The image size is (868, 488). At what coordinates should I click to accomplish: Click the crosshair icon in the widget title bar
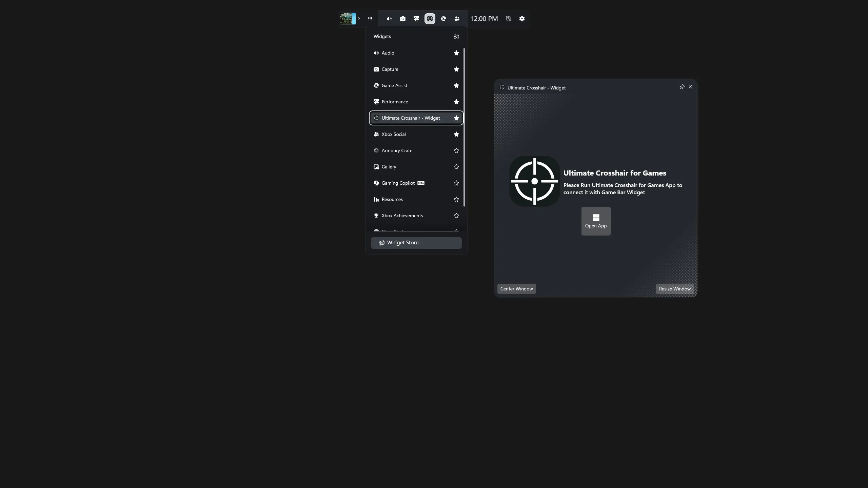tap(502, 87)
